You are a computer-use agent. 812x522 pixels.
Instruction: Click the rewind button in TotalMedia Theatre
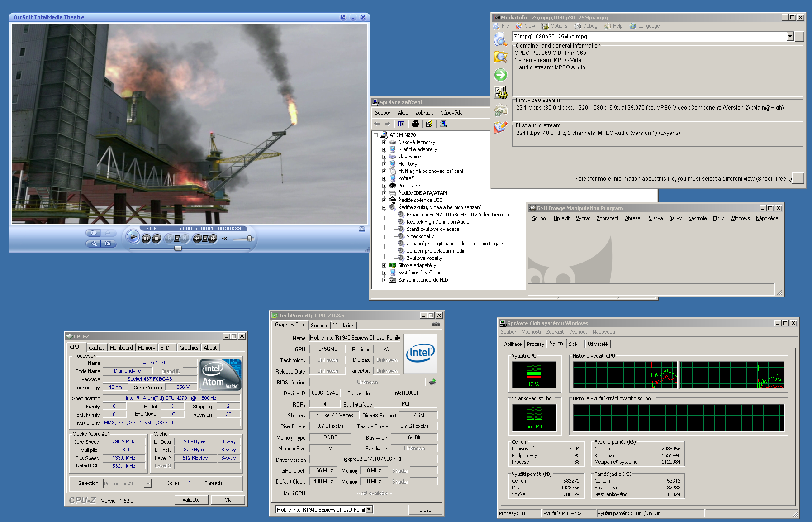click(197, 238)
